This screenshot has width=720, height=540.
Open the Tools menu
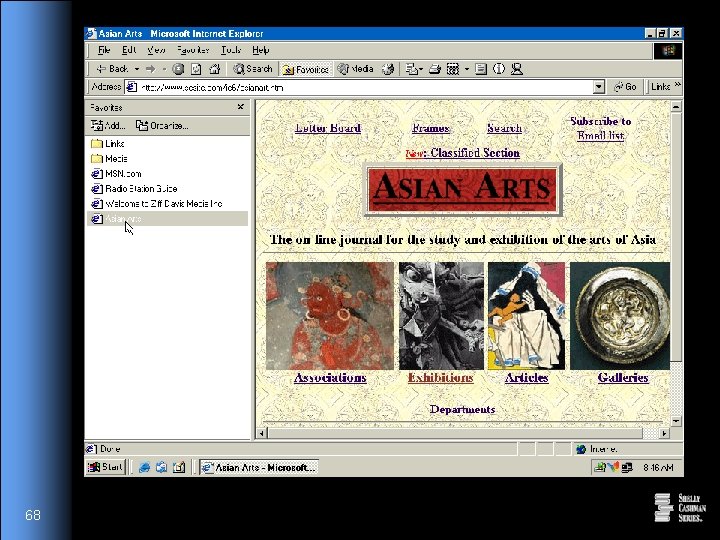[230, 50]
